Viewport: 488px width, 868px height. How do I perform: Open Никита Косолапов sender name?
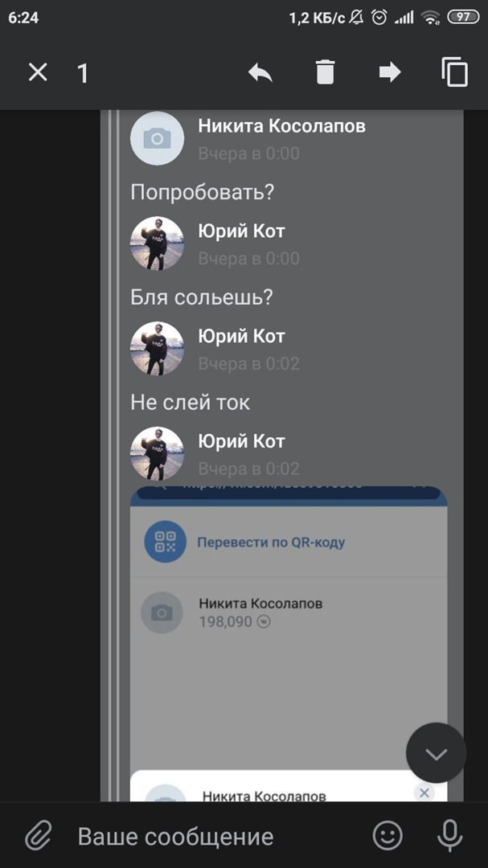pyautogui.click(x=281, y=126)
